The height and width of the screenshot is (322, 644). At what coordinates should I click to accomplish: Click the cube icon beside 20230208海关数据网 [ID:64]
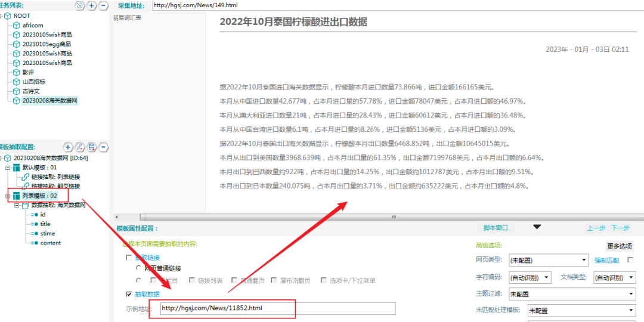(x=7, y=158)
